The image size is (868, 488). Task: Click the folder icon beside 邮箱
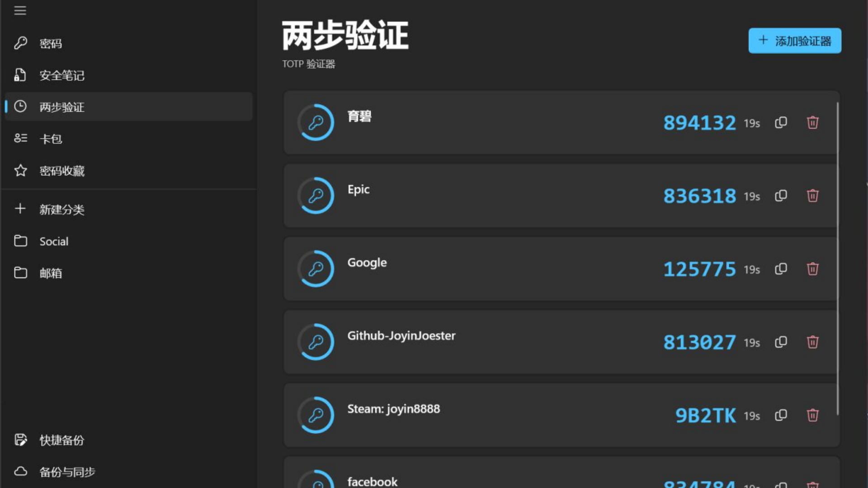coord(20,272)
